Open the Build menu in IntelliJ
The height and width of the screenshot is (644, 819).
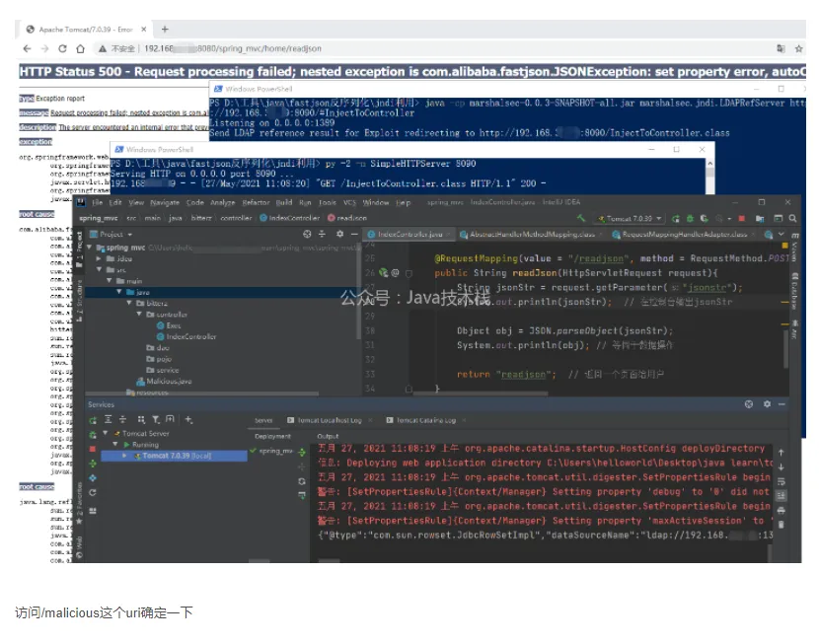[283, 202]
